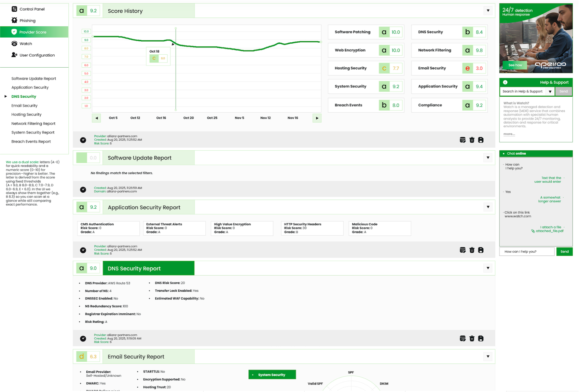Viewport: 579px width, 392px height.
Task: Open User Configuration via its person-gear icon
Action: pos(14,55)
